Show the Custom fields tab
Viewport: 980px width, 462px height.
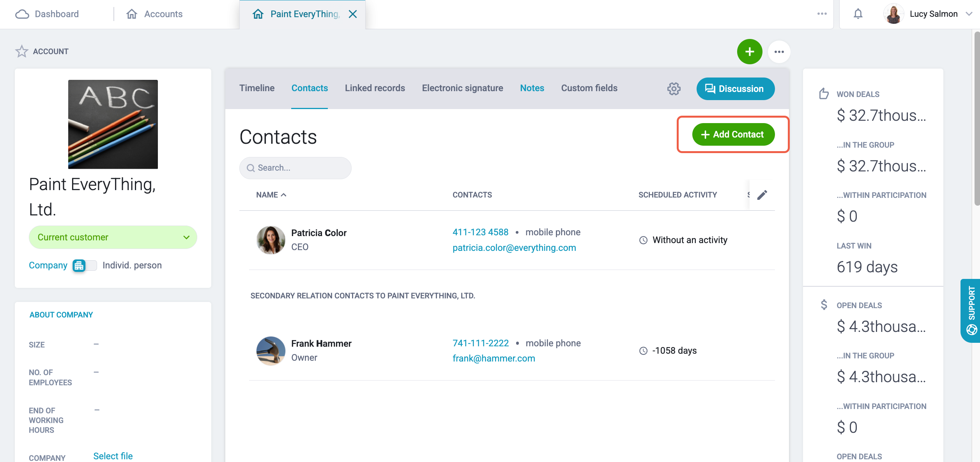[x=589, y=88]
